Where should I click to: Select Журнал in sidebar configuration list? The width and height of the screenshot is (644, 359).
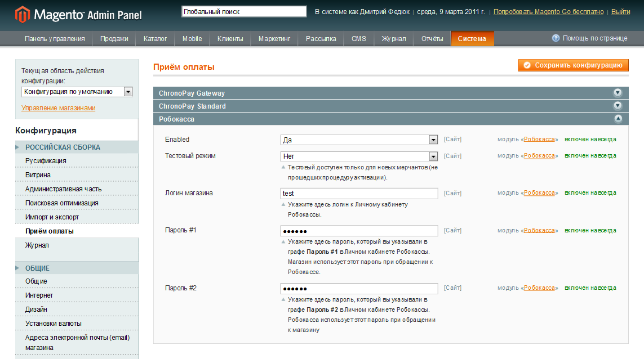(x=77, y=245)
